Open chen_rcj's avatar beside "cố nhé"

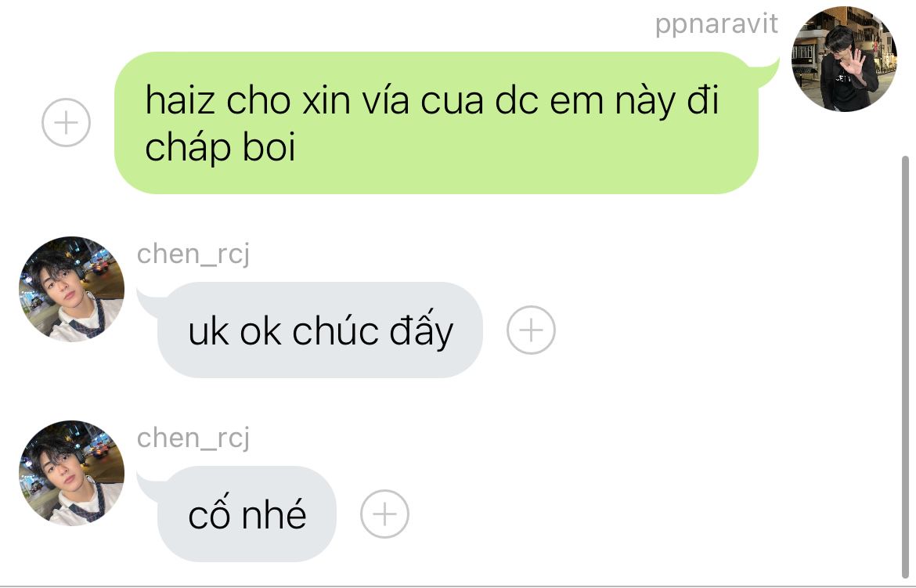pyautogui.click(x=71, y=473)
